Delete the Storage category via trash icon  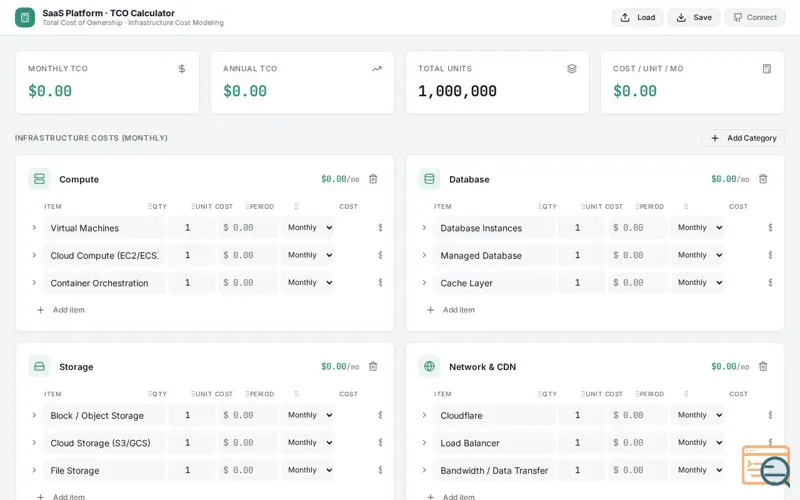[x=373, y=366]
